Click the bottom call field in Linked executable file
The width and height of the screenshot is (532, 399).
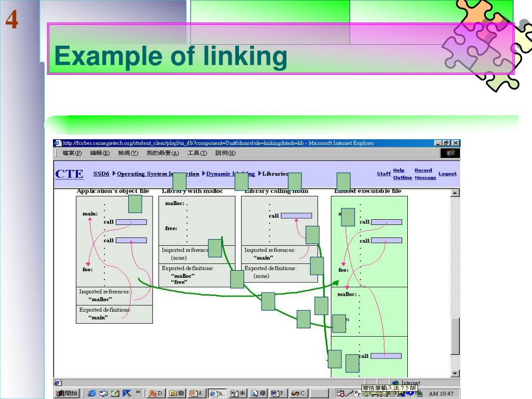tap(386, 356)
